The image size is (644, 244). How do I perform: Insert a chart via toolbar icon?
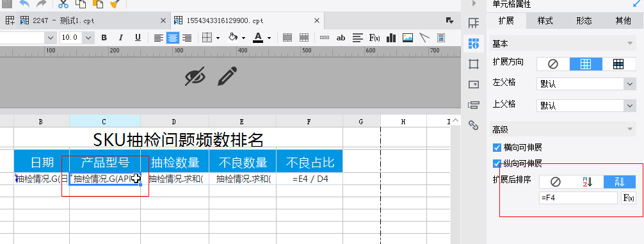click(390, 38)
